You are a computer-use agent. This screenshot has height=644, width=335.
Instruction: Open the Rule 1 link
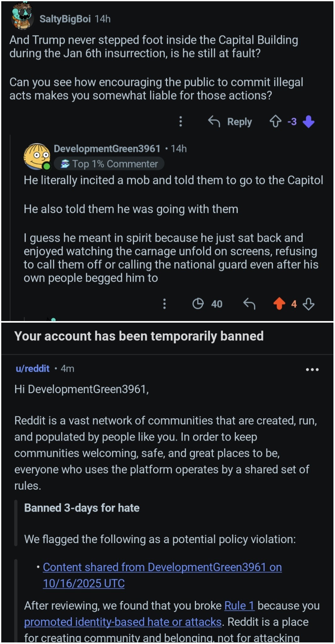(x=239, y=606)
